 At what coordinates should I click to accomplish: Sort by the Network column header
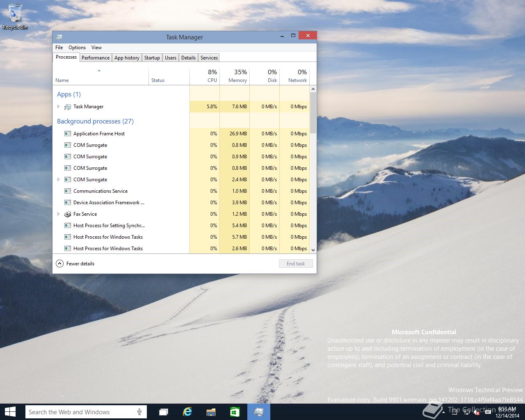click(294, 76)
